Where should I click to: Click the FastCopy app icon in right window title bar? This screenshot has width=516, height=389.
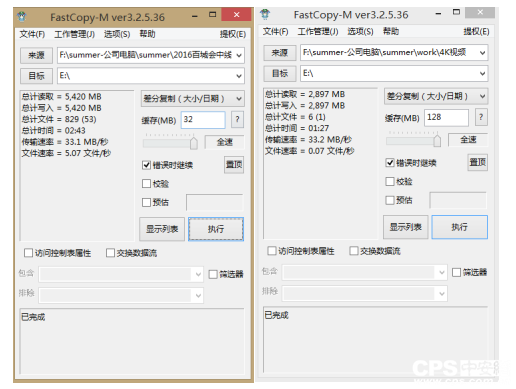[265, 14]
